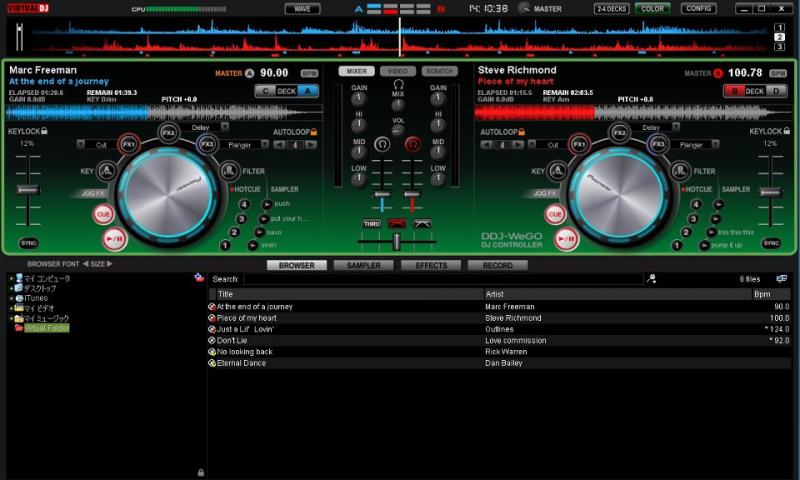Switch to the SAMPLER tab
The image size is (800, 480).
(x=364, y=265)
